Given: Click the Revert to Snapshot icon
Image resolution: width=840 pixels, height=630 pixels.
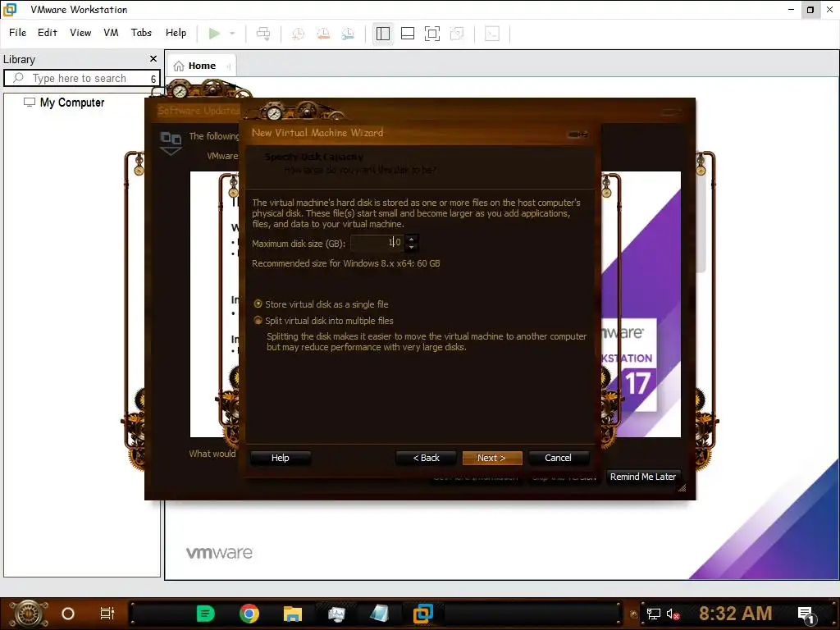Looking at the screenshot, I should pyautogui.click(x=323, y=34).
